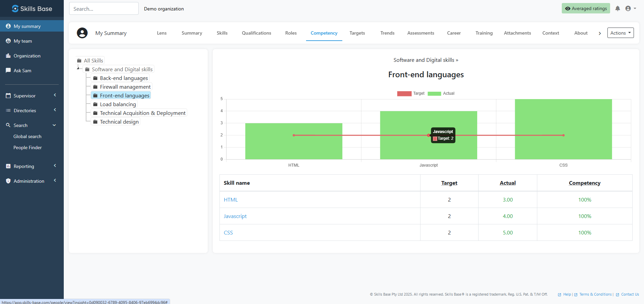Collapse the Supervisor sidebar section
The image size is (644, 304).
pos(55,95)
